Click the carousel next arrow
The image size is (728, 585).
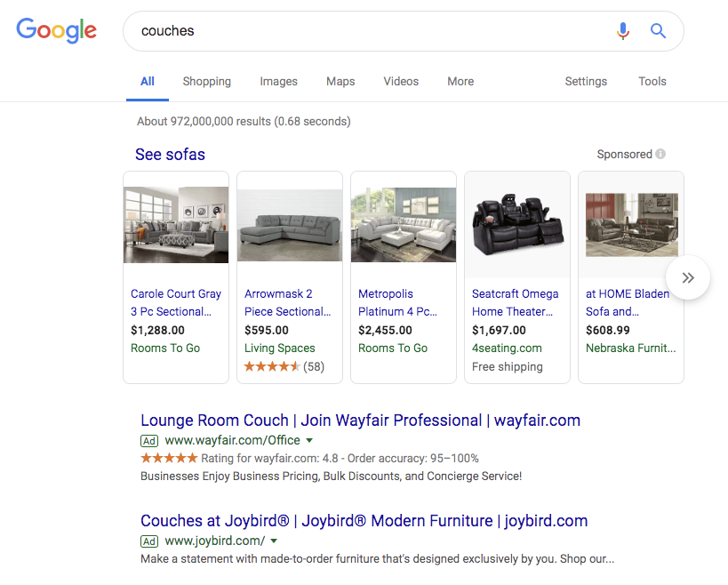(x=687, y=277)
